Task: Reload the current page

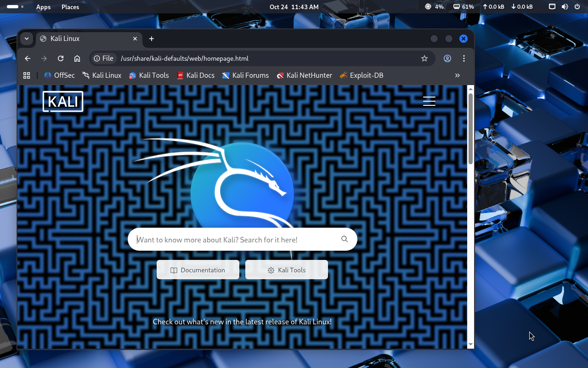Action: pyautogui.click(x=61, y=58)
